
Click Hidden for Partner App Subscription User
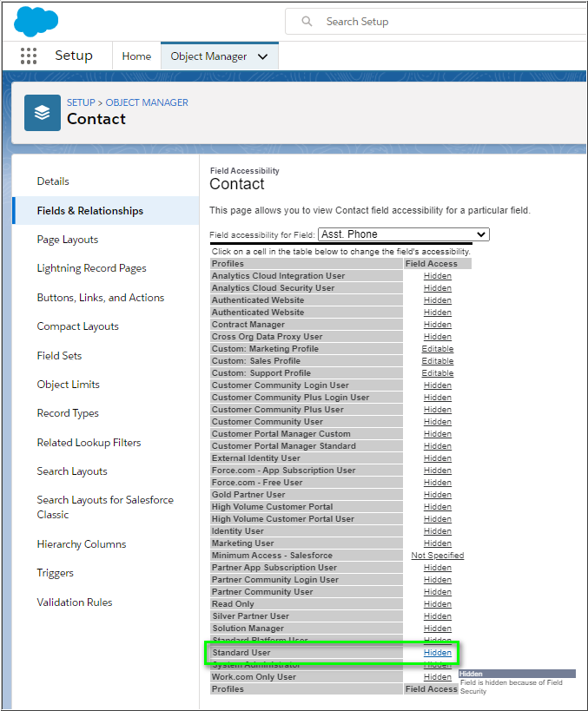click(x=438, y=568)
